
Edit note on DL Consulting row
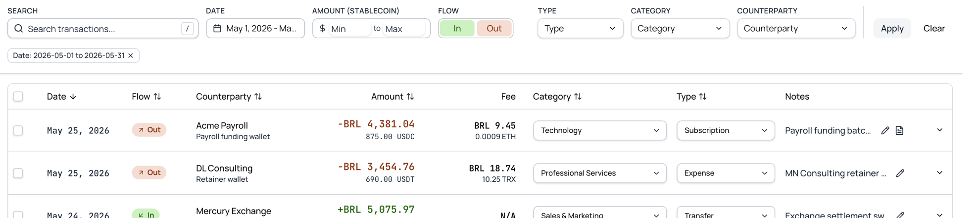point(900,173)
